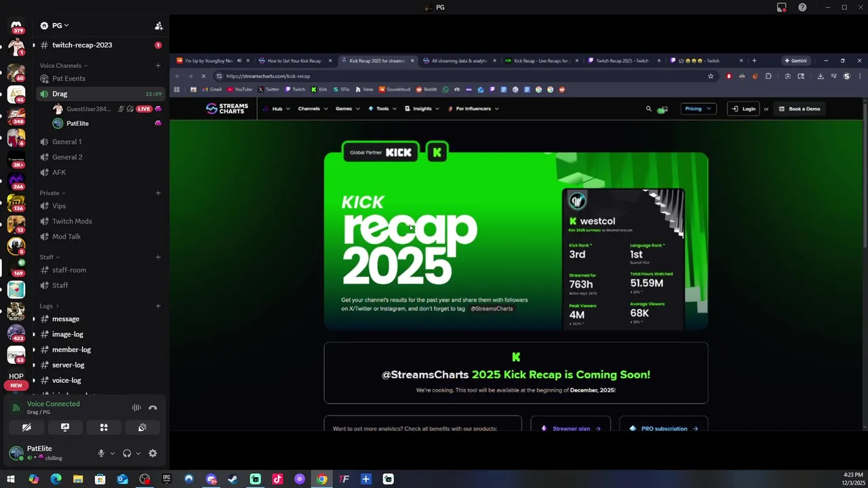Mute the microphone in Discord user panel
This screenshot has width=868, height=488.
(x=101, y=453)
